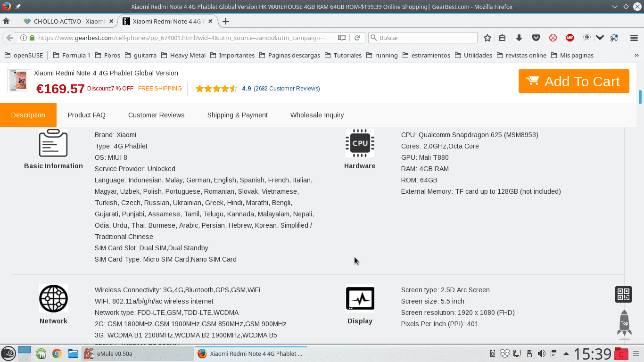Reload the current page

(x=357, y=38)
